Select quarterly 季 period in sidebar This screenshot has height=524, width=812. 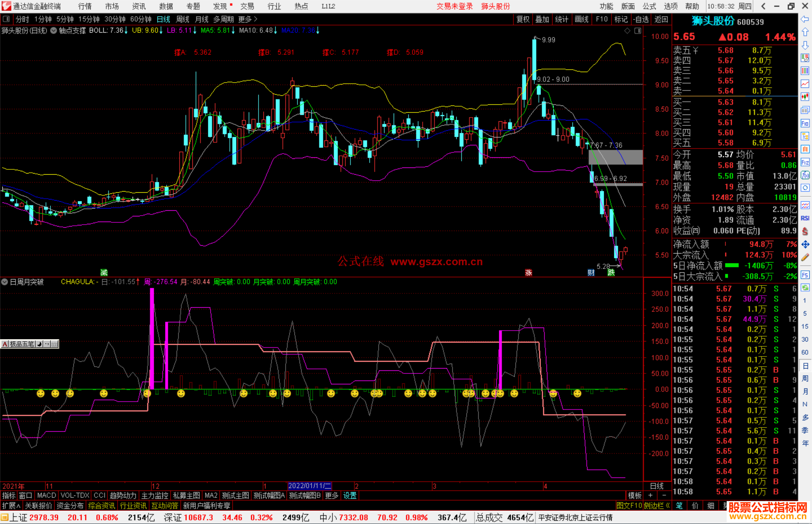coord(805,430)
